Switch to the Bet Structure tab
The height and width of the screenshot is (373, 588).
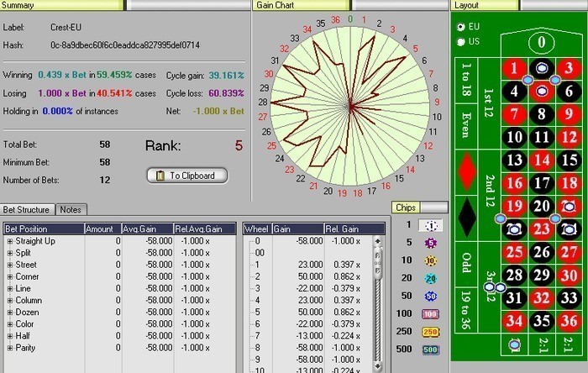(x=27, y=209)
